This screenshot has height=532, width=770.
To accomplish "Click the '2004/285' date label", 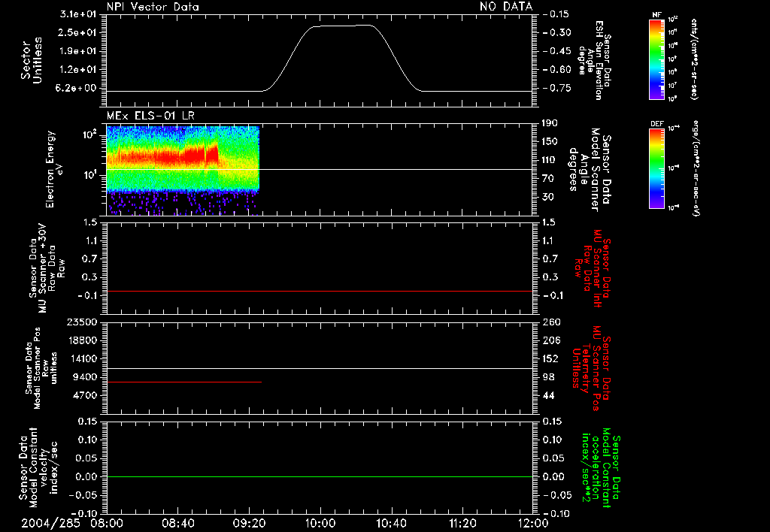I will click(x=50, y=523).
